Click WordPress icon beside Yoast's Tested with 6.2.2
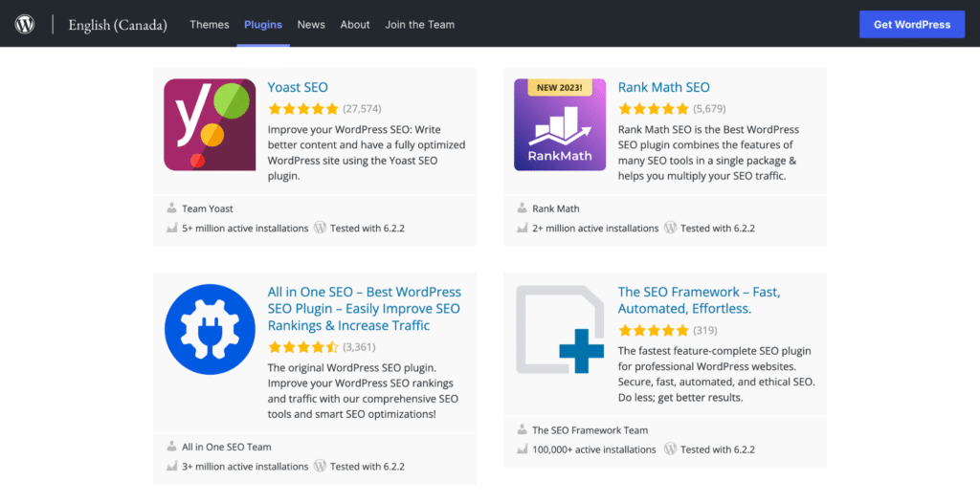The height and width of the screenshot is (504, 980). tap(321, 228)
